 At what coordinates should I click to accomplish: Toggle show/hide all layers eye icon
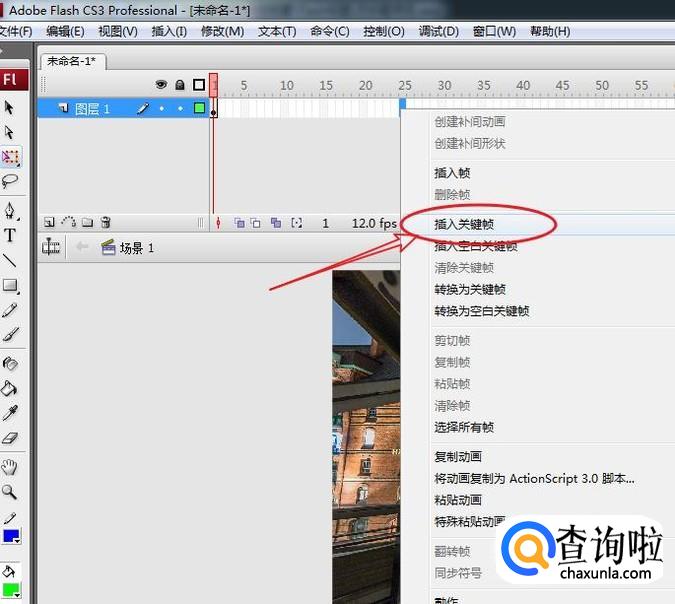tap(160, 85)
